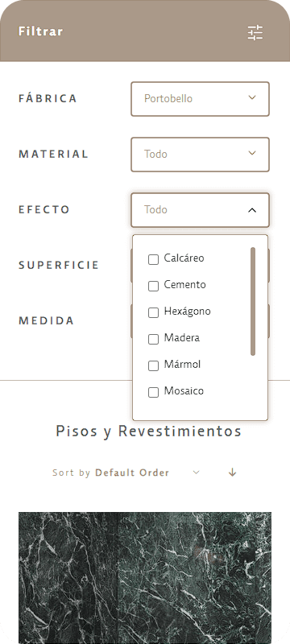Collapse Efecto list via up chevron
Viewport: 290px width, 644px height.
[252, 210]
